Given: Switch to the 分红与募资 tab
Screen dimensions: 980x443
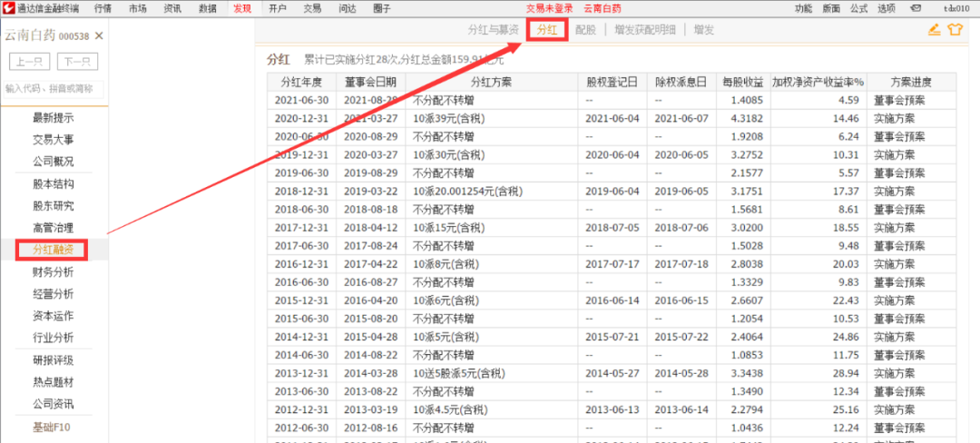Looking at the screenshot, I should coord(493,29).
